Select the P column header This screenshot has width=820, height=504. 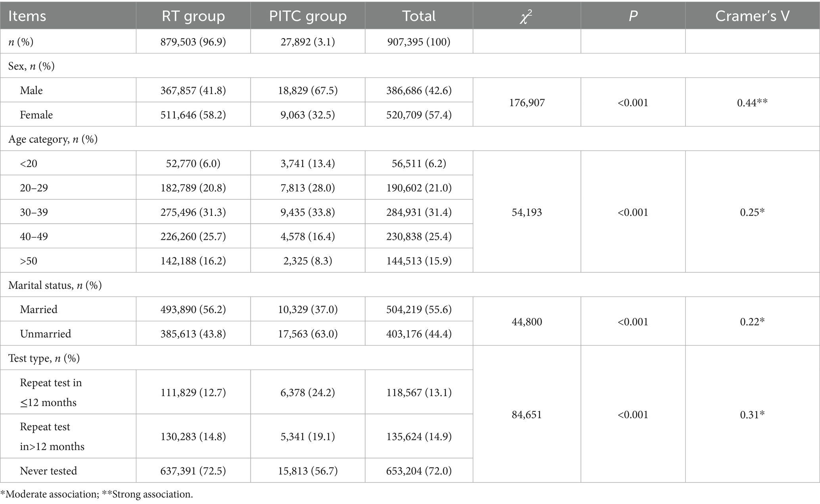[x=633, y=16]
